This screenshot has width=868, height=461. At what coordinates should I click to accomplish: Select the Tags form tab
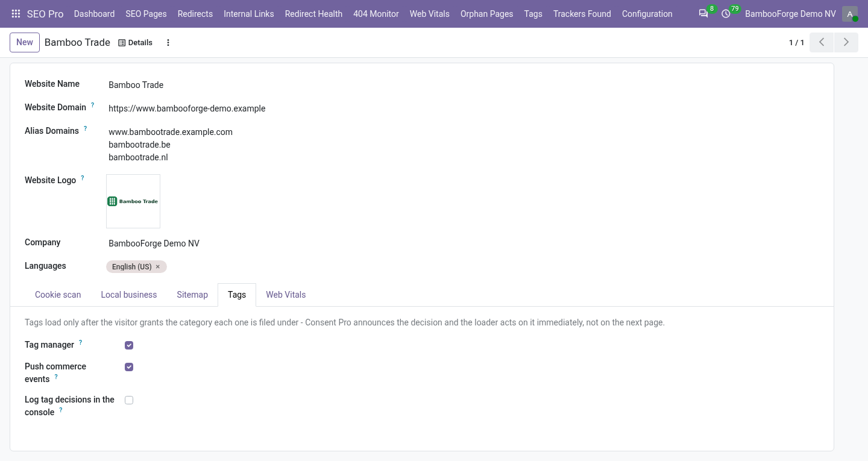237,295
